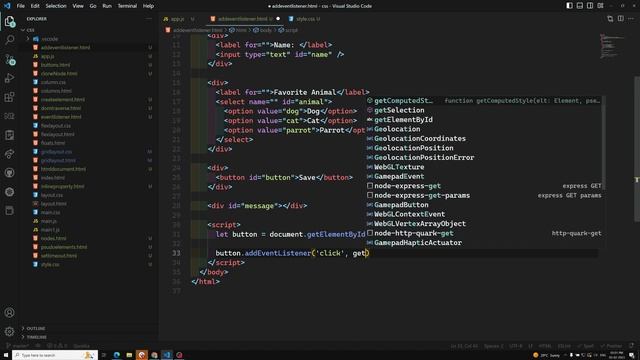Select node-express-get snippet suggestion

point(484,186)
